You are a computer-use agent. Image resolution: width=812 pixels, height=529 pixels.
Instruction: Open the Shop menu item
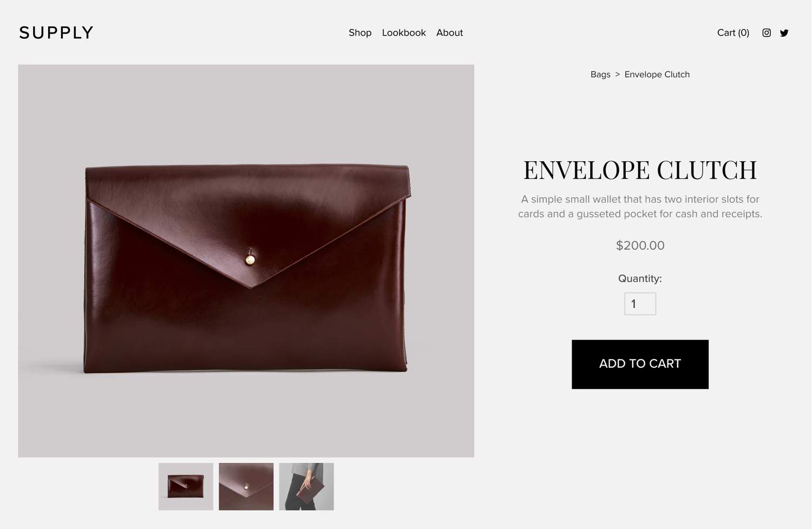[x=360, y=33]
